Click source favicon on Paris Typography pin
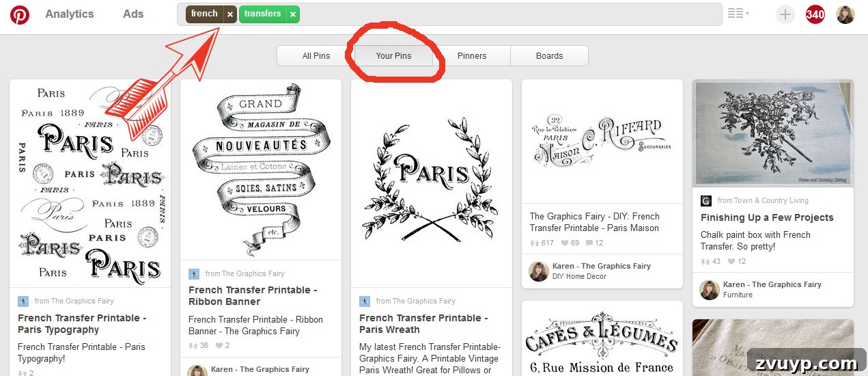The image size is (868, 376). 23,301
